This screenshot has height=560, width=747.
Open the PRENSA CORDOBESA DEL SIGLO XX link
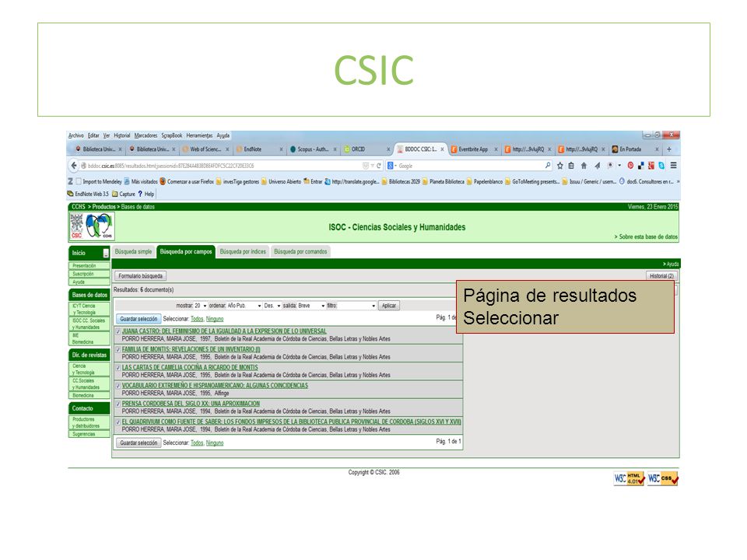[191, 404]
